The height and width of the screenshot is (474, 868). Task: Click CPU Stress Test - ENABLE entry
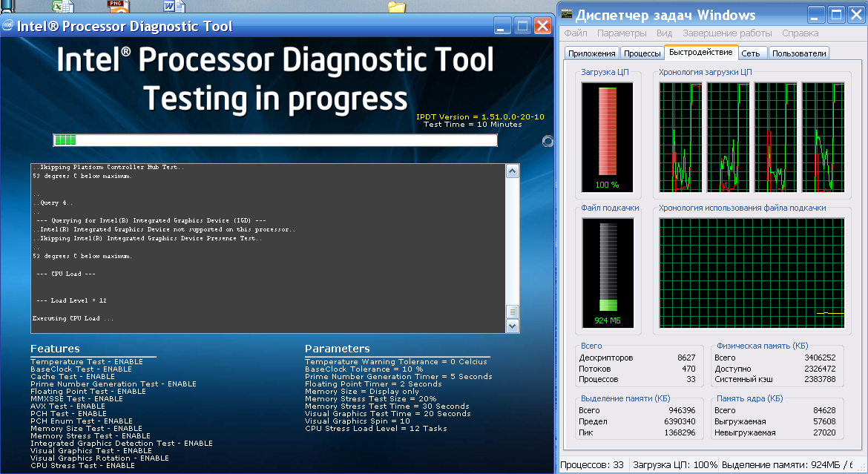(82, 466)
